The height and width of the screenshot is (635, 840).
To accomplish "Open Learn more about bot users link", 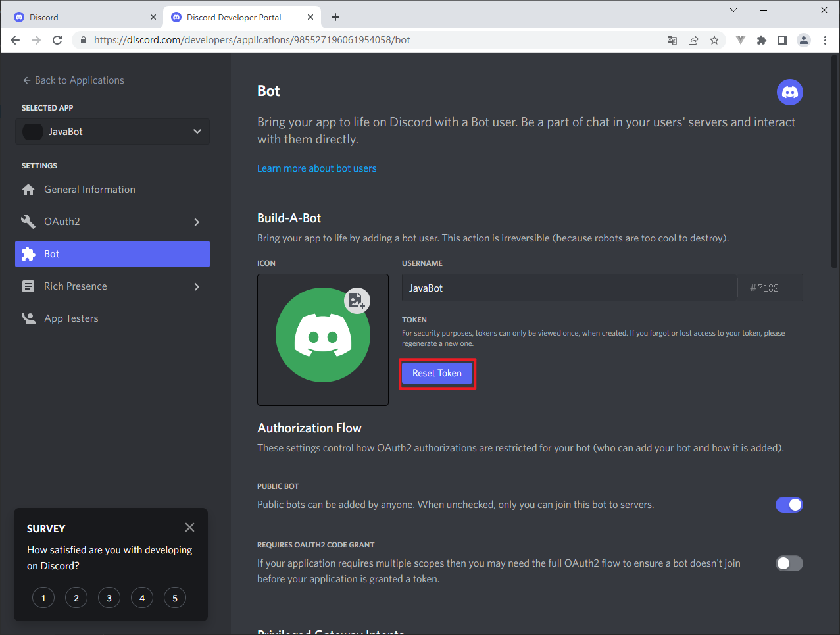I will (317, 168).
